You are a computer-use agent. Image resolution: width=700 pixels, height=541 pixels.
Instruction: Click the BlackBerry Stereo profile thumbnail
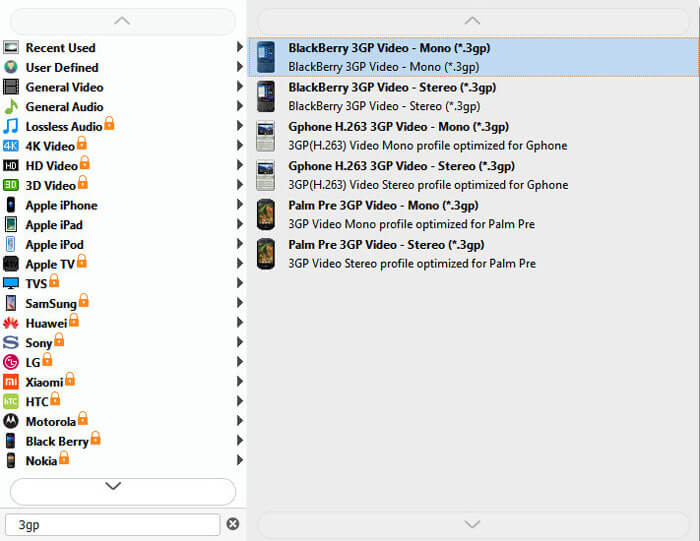point(266,96)
